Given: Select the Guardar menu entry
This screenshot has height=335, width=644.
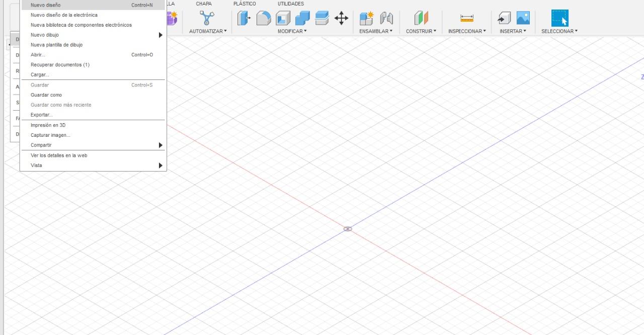Looking at the screenshot, I should [93, 85].
